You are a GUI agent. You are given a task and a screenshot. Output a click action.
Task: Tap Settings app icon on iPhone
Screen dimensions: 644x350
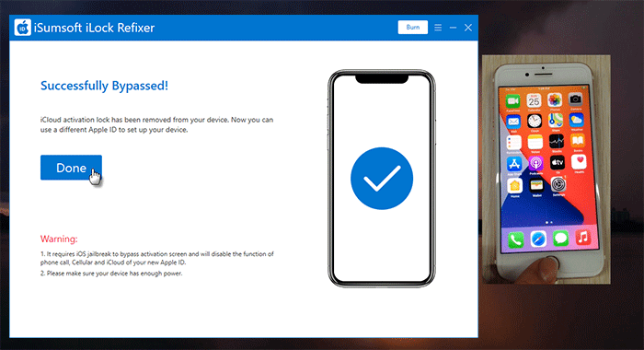(558, 184)
